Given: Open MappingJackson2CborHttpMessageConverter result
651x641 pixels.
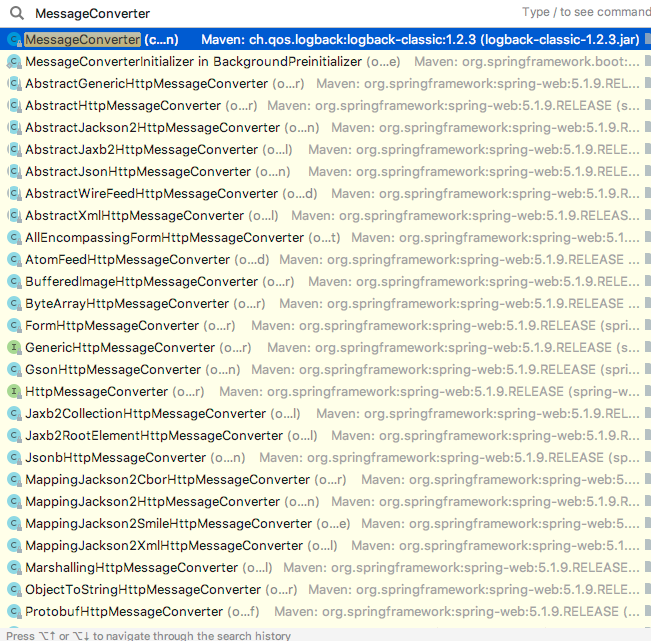Looking at the screenshot, I should [x=326, y=480].
